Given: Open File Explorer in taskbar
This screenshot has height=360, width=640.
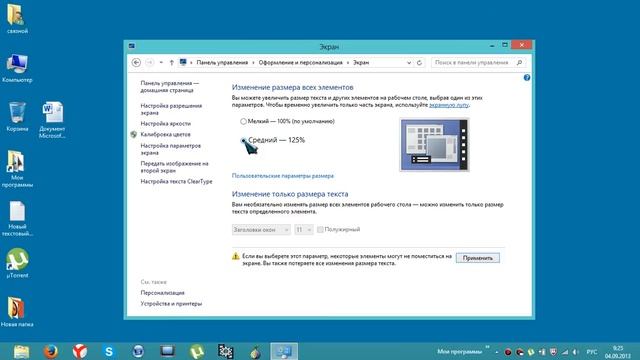Looking at the screenshot, I should coord(21,351).
